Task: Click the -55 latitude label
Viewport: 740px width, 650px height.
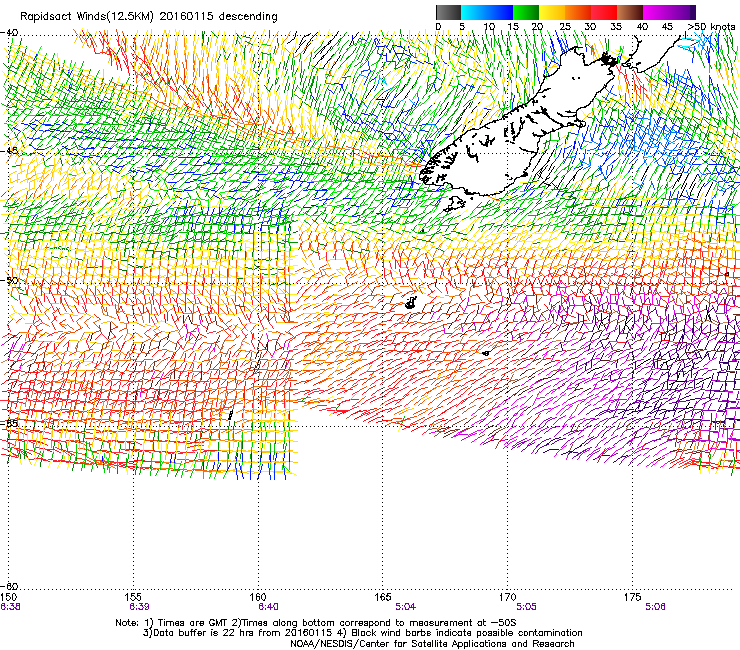Action: (9, 423)
